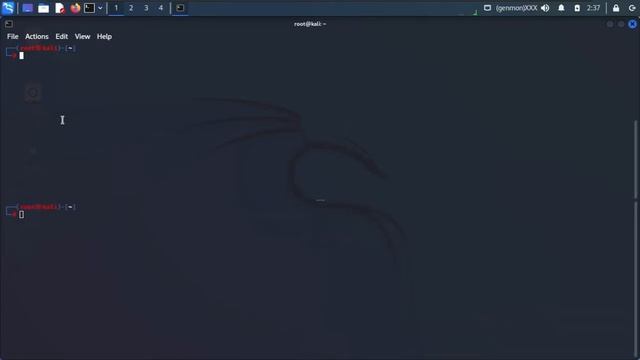Switch to workspace 3

point(146,8)
